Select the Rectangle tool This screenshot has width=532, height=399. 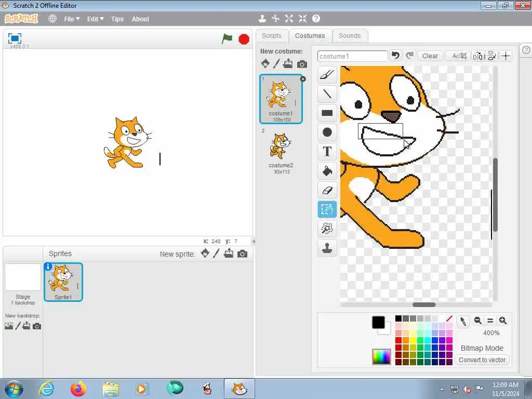pyautogui.click(x=327, y=113)
